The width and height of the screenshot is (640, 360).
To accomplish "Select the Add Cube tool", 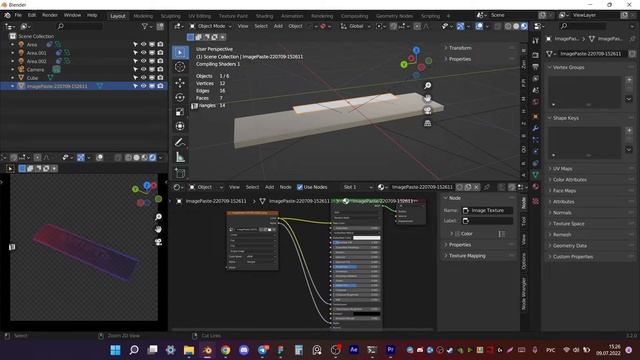I will (180, 173).
